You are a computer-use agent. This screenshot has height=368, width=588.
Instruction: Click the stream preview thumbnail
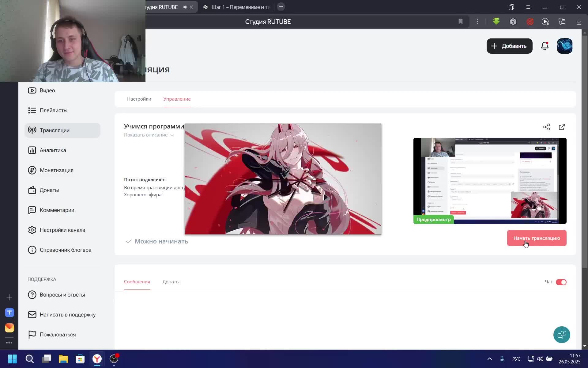(490, 181)
